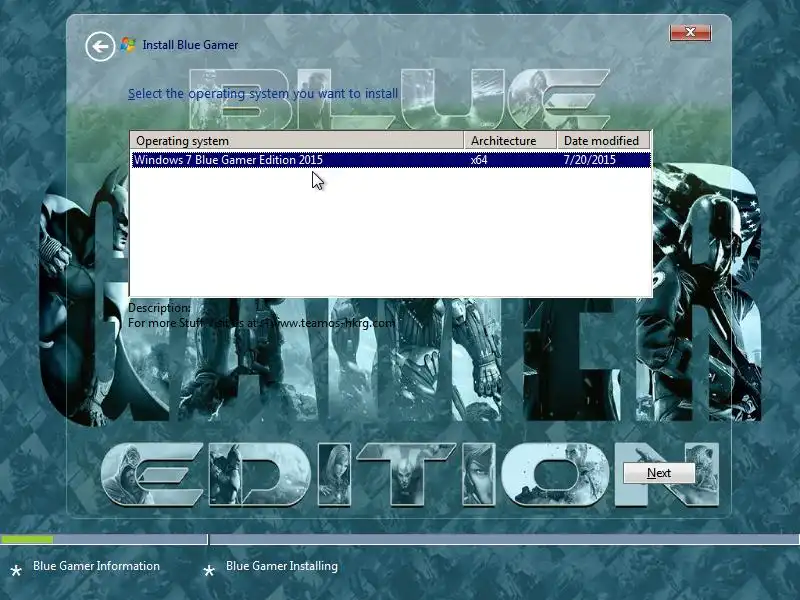Click the teamos-hkrg.com website text

[x=333, y=323]
